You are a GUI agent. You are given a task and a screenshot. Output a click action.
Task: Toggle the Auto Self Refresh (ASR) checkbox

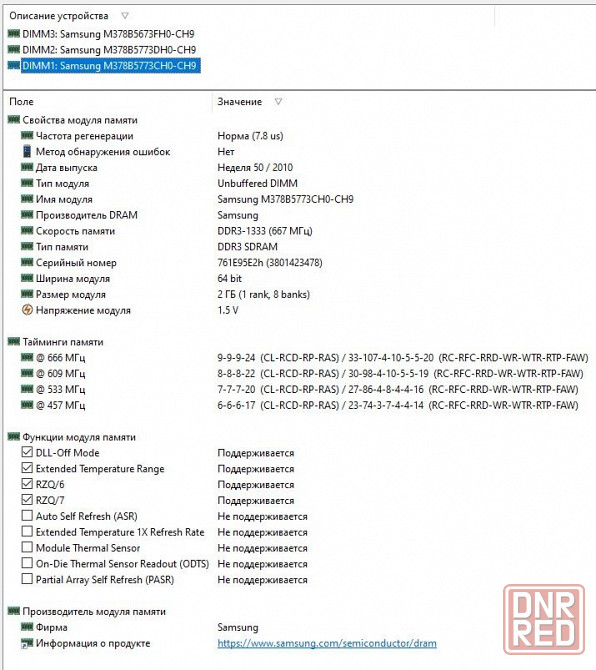pos(27,515)
